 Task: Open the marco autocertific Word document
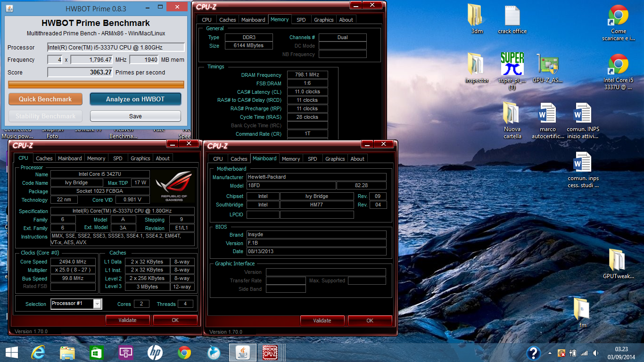(547, 120)
